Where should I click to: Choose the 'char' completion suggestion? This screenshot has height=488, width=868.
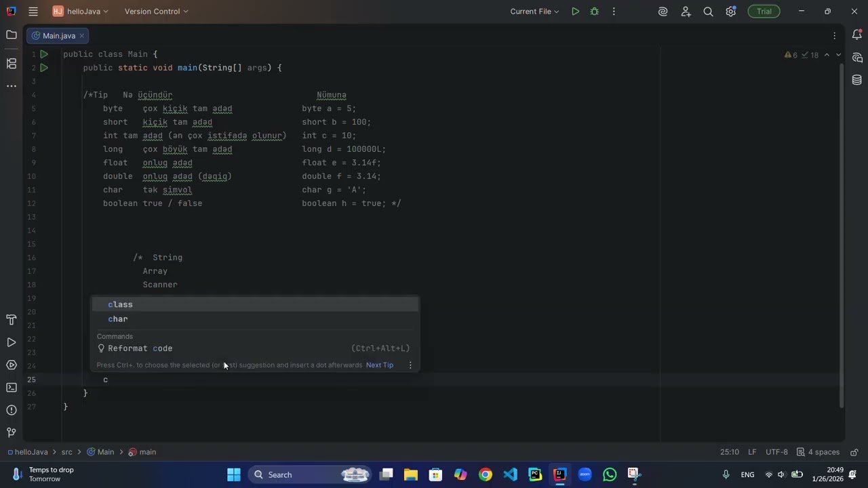coord(255,319)
